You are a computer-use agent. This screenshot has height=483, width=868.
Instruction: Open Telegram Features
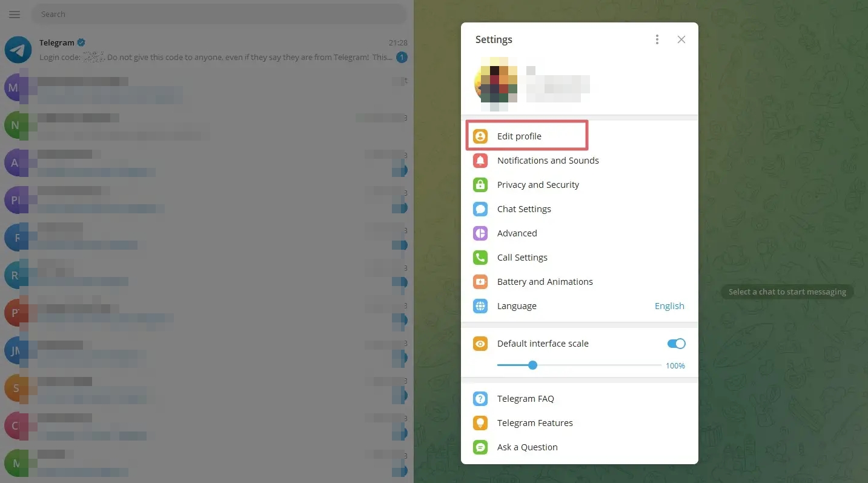tap(580, 423)
